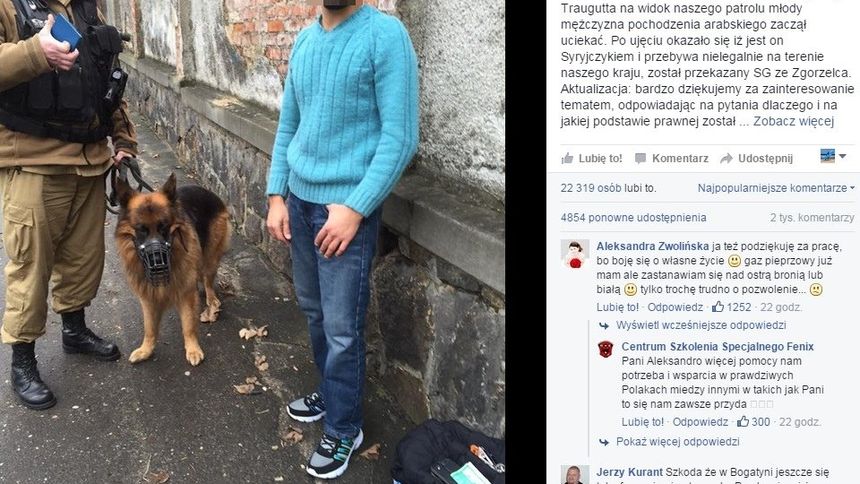Click the share arrow icon beside Udostępnij
Screen dimensions: 860x484
coord(726,159)
